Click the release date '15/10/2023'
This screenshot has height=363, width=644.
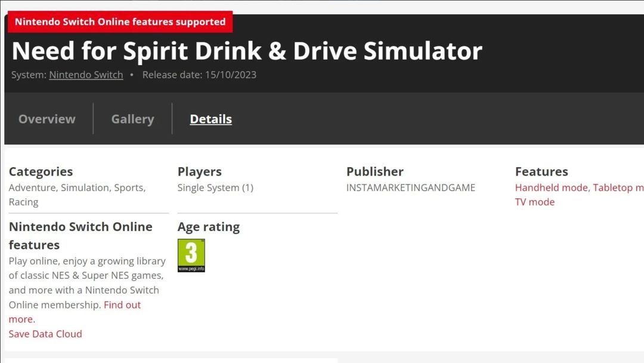pos(231,75)
